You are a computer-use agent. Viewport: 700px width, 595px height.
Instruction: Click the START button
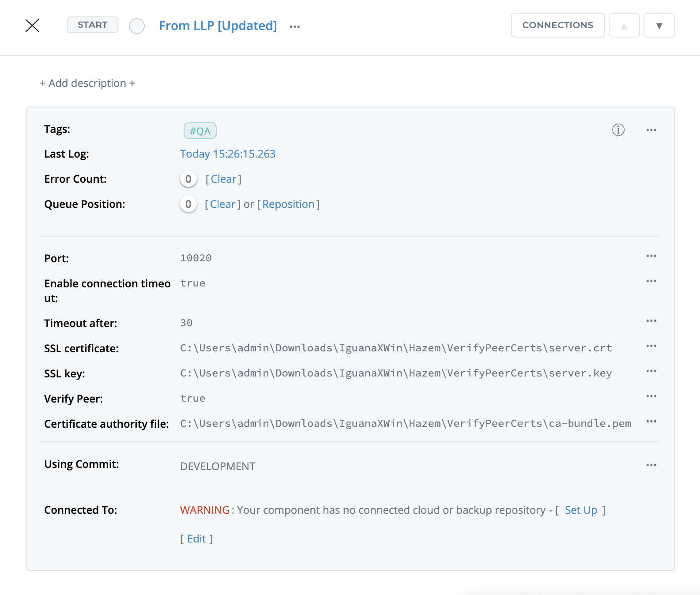click(92, 25)
